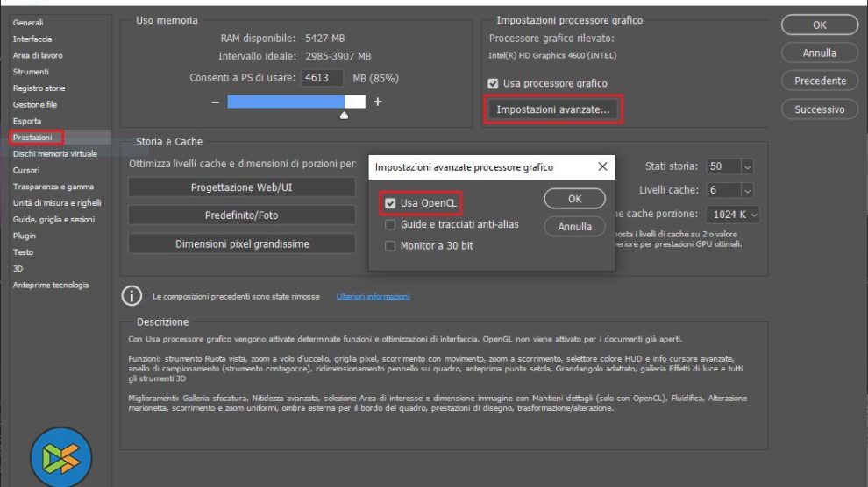Open the Ulteriori informazioni link
868x487 pixels.
374,297
